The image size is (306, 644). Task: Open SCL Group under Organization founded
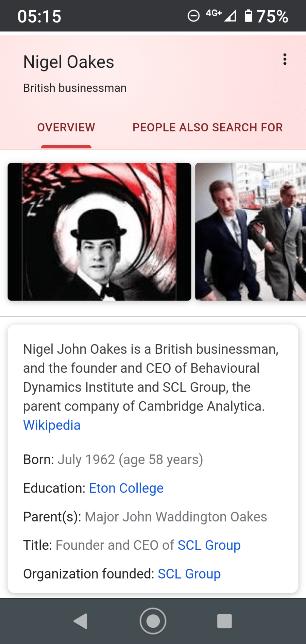189,574
